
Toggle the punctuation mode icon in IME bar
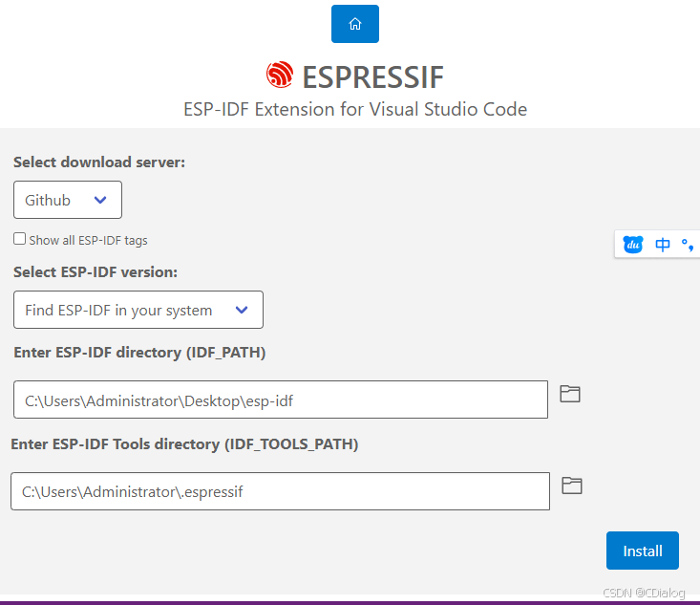coord(688,245)
